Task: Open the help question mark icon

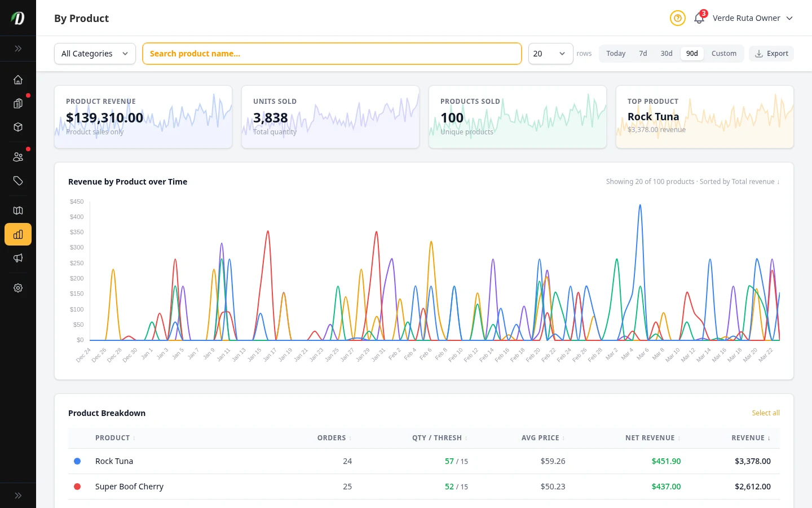Action: (677, 18)
